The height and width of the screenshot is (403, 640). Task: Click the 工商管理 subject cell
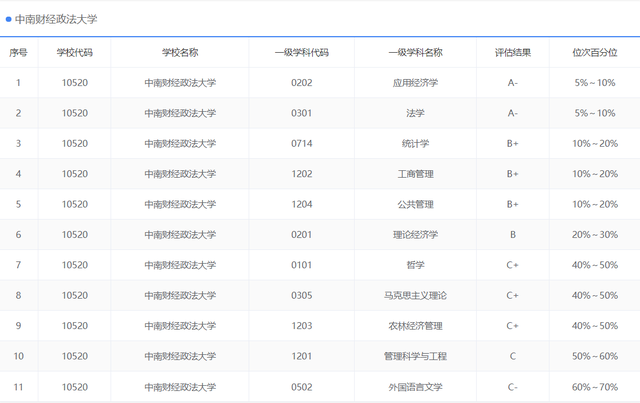[x=416, y=174]
